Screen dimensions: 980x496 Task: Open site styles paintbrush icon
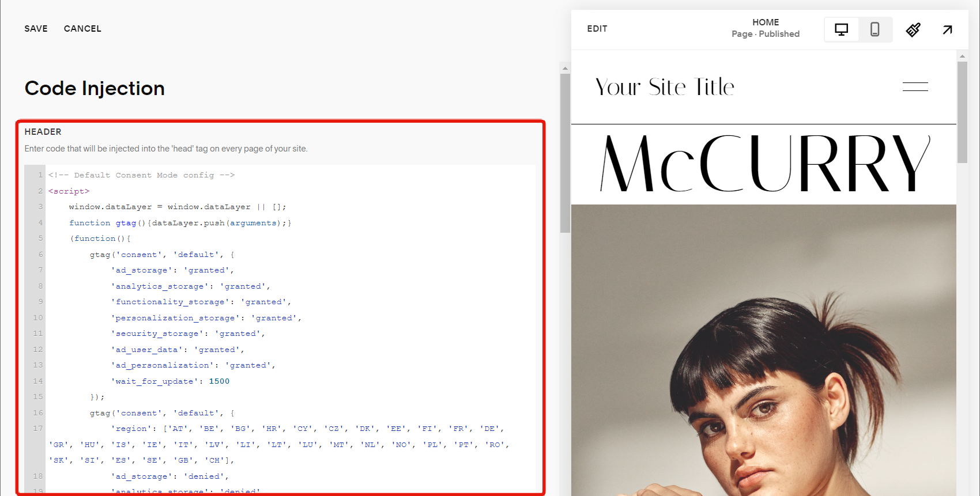click(913, 29)
